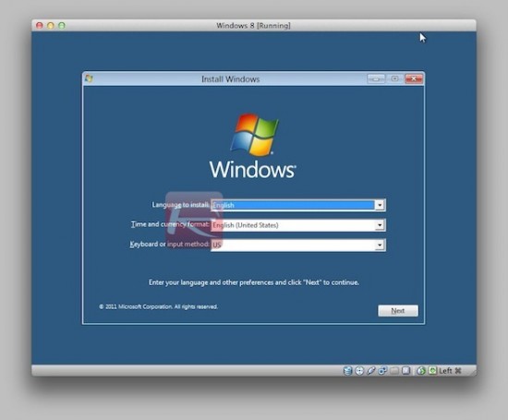
Task: Click the macOS green zoom button
Action: pos(62,25)
